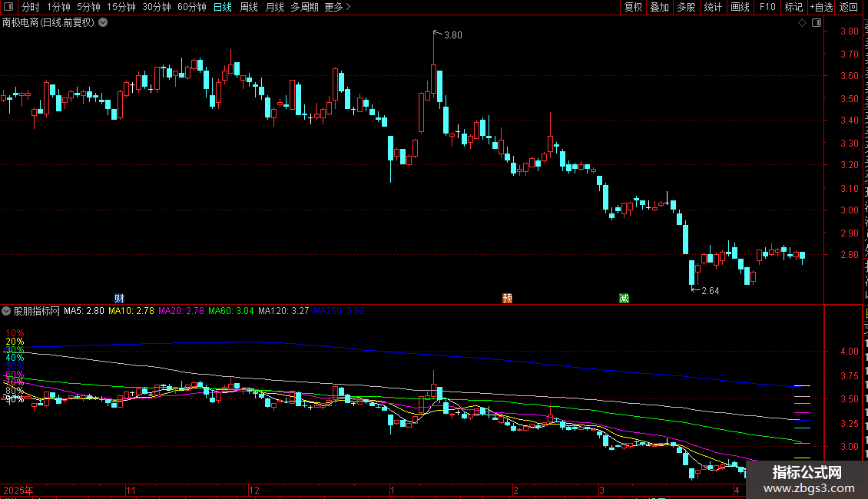Screen dimensions: 868x499
Task: Click the 预 forecast marker icon
Action: pyautogui.click(x=507, y=298)
